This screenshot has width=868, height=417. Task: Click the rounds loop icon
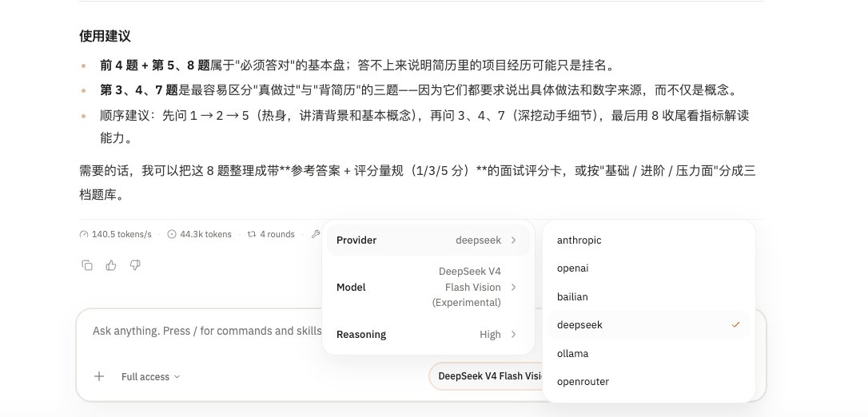251,235
